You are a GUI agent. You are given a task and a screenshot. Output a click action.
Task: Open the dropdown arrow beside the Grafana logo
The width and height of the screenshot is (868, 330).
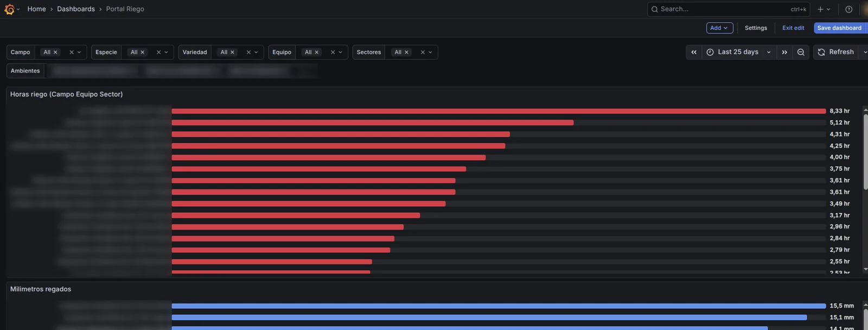click(18, 9)
